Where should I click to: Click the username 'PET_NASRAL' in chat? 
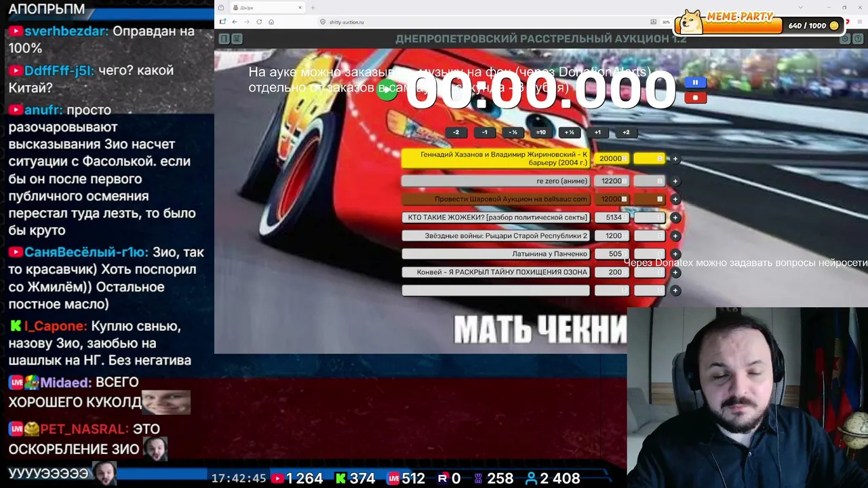tap(84, 429)
